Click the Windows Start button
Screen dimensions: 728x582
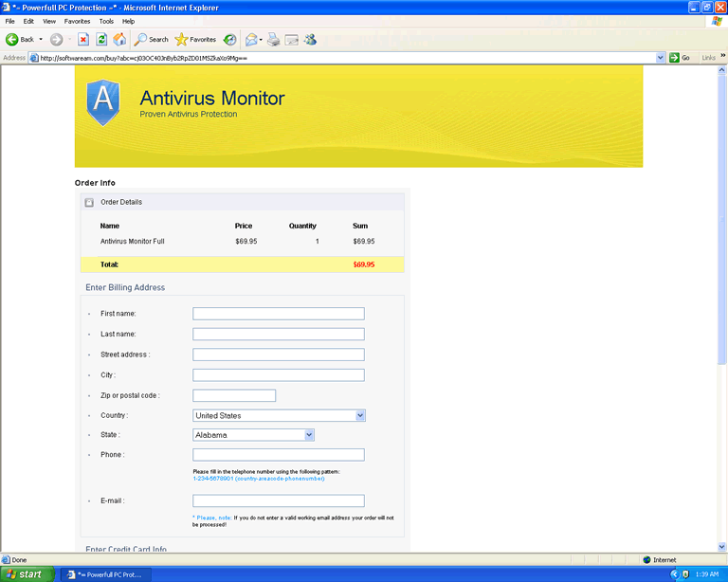tap(26, 573)
